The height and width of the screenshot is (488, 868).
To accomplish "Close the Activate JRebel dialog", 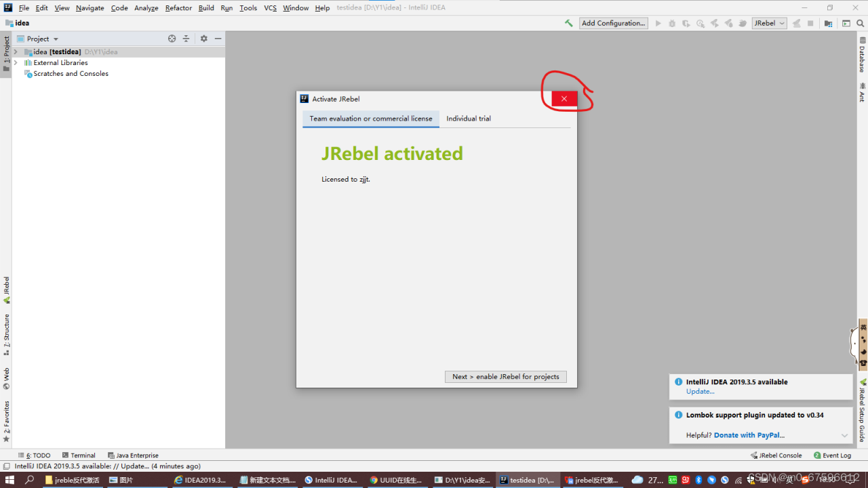I will [564, 99].
